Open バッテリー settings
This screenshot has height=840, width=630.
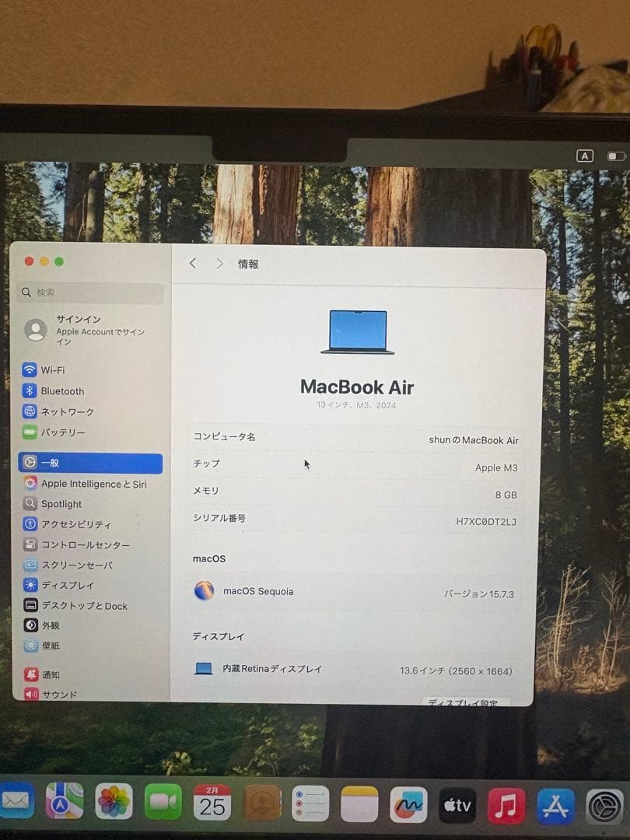90,432
